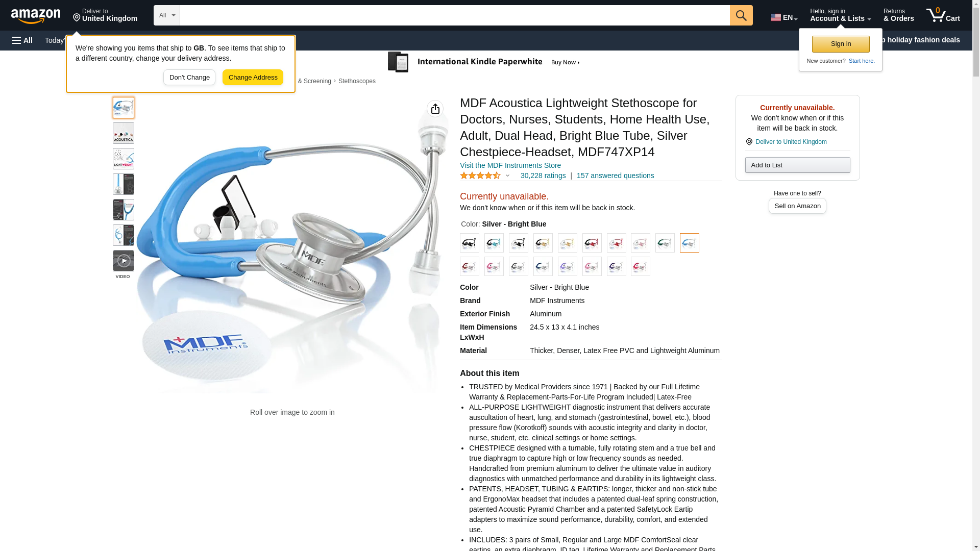
Task: Open the All hamburger menu
Action: 22,40
